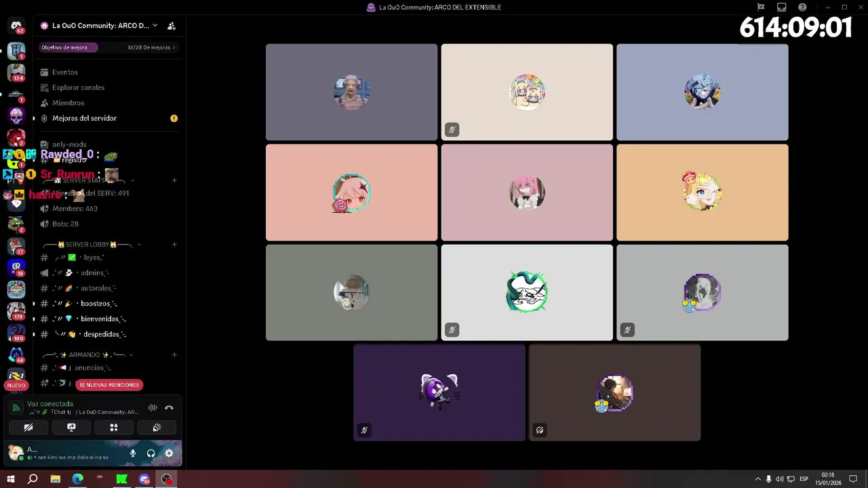This screenshot has width=868, height=488.
Task: Open Mejoras del servidor
Action: pos(84,118)
